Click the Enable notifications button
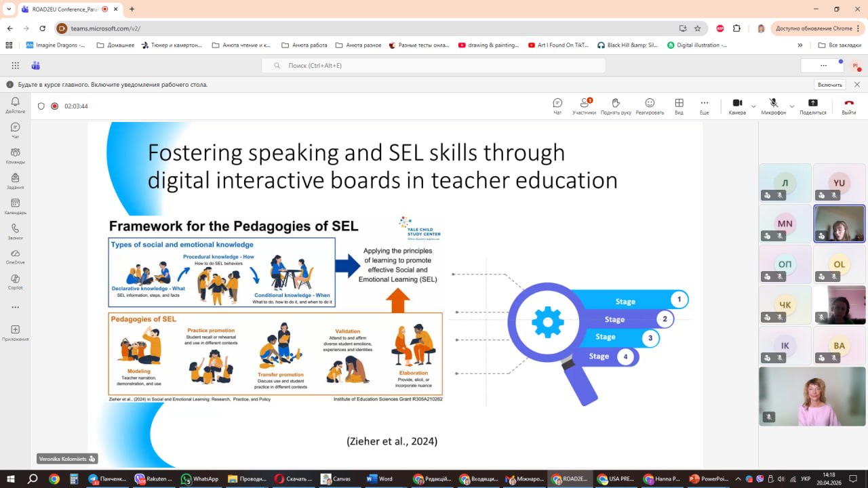This screenshot has height=488, width=868. coord(830,85)
